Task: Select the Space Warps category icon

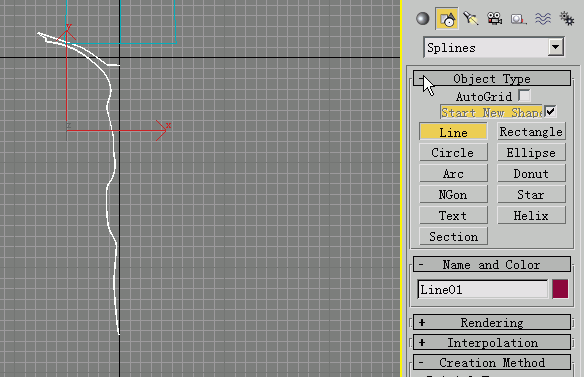Action: (x=543, y=18)
